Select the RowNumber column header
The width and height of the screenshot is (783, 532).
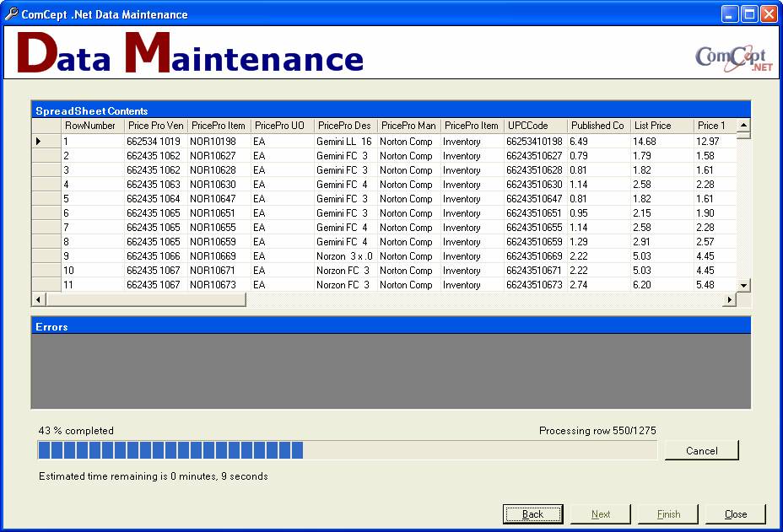(x=92, y=126)
